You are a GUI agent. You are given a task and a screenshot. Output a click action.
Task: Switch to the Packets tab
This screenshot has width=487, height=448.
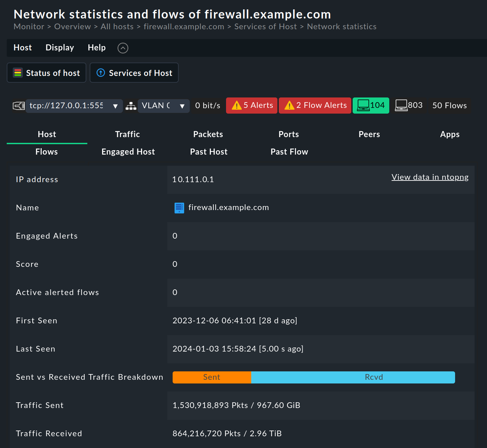pos(208,134)
